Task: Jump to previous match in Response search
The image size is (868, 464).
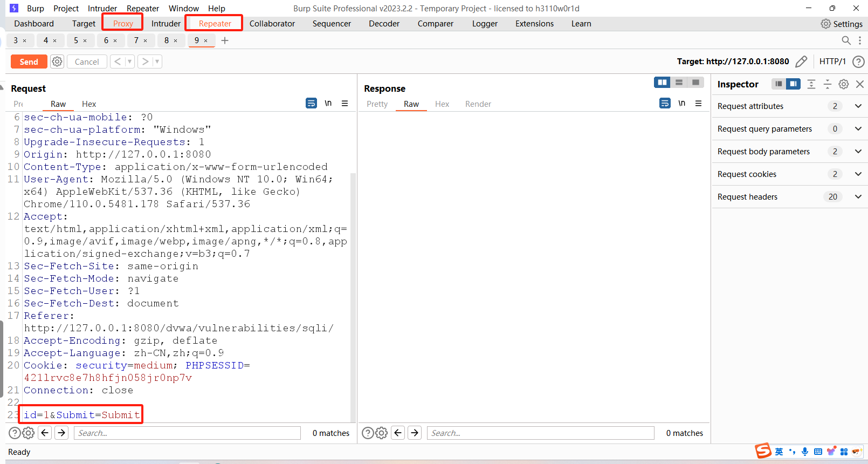Action: pyautogui.click(x=398, y=433)
